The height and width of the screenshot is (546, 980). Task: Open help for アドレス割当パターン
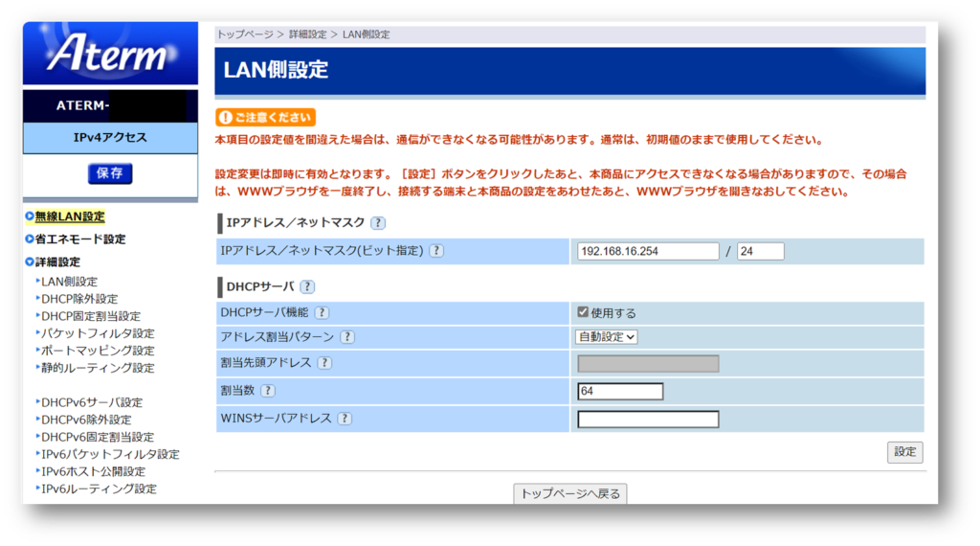pyautogui.click(x=346, y=337)
